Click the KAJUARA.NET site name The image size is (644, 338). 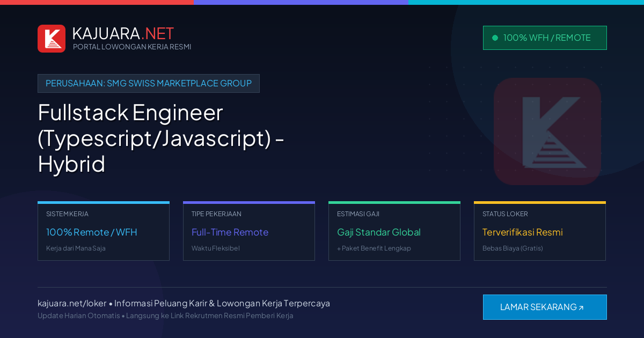point(123,33)
